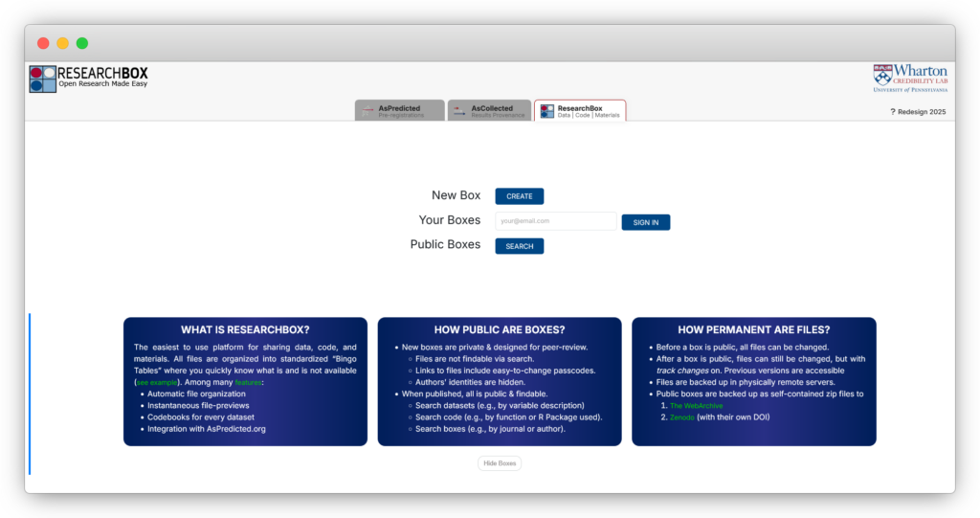Click 'Integration with AsPredicted.org' bullet
Image resolution: width=980 pixels, height=518 pixels.
[x=207, y=429]
